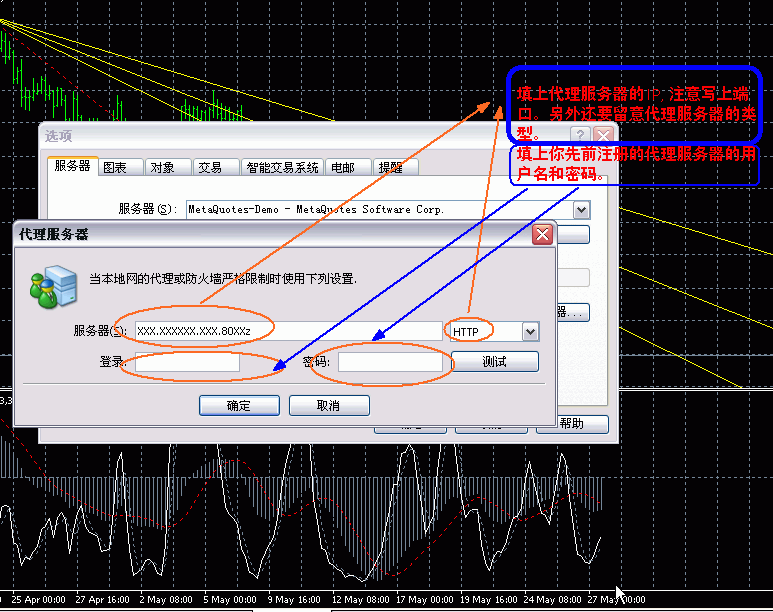Click the 19 May 16:00 date label
Image resolution: width=773 pixels, height=612 pixels.
tap(489, 600)
